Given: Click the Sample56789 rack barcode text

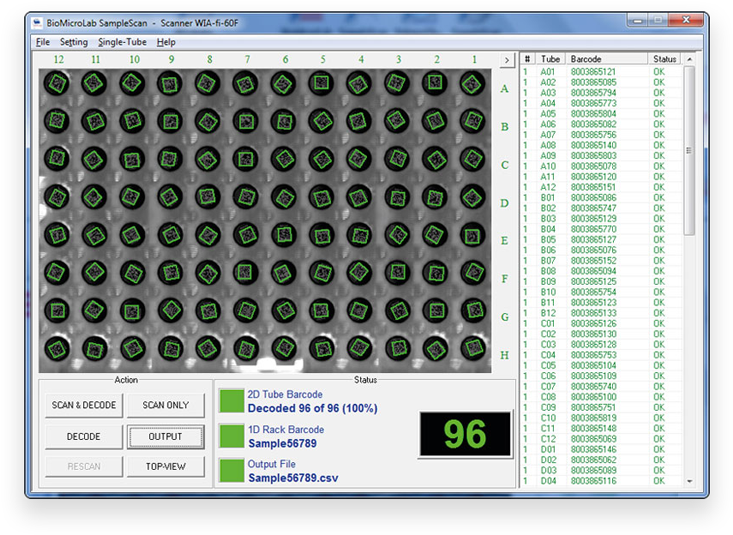Looking at the screenshot, I should pos(282,443).
